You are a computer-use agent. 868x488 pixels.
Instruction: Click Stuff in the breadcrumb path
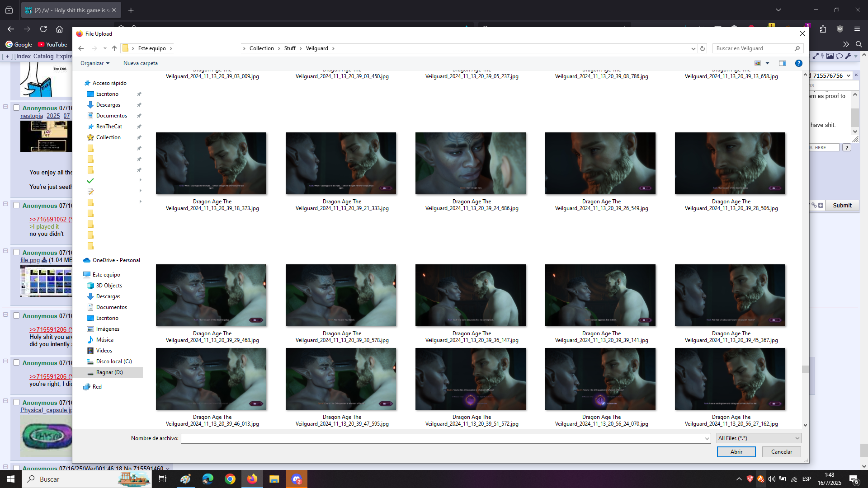coord(290,48)
